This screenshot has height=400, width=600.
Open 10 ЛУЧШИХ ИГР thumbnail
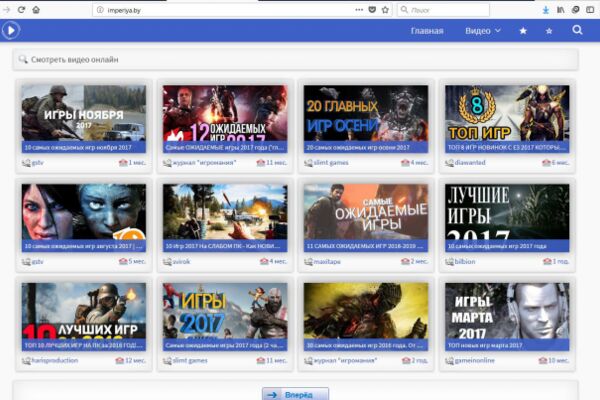point(84,311)
